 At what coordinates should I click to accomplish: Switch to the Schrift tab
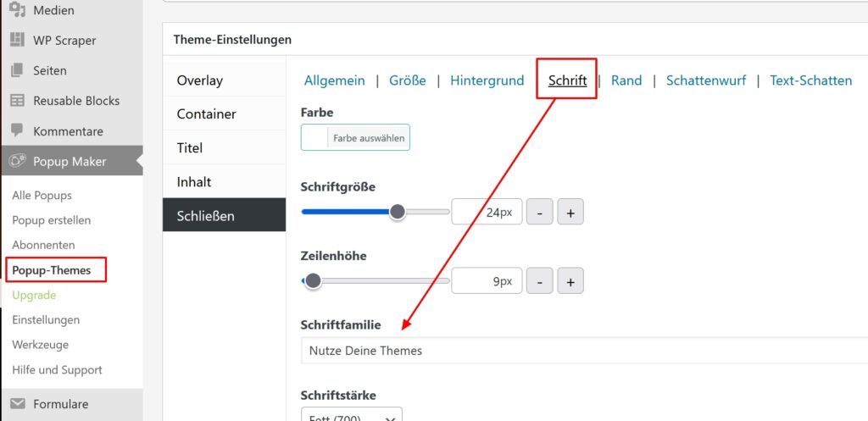pos(567,80)
